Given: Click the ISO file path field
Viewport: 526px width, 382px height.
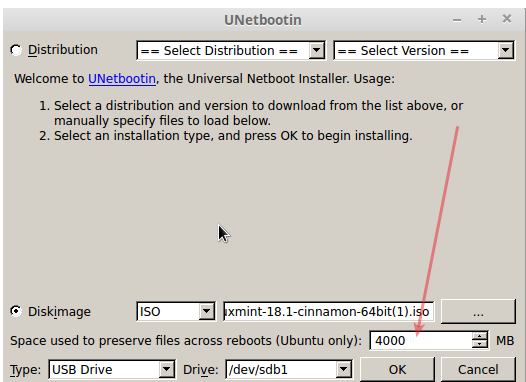Looking at the screenshot, I should coord(329,312).
